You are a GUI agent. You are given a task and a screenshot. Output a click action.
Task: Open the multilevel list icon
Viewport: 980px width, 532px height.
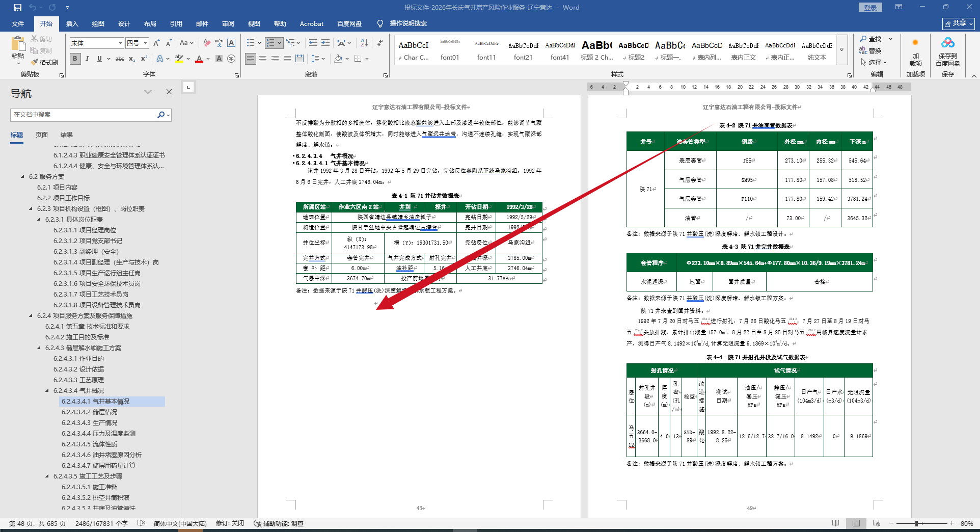(x=290, y=43)
